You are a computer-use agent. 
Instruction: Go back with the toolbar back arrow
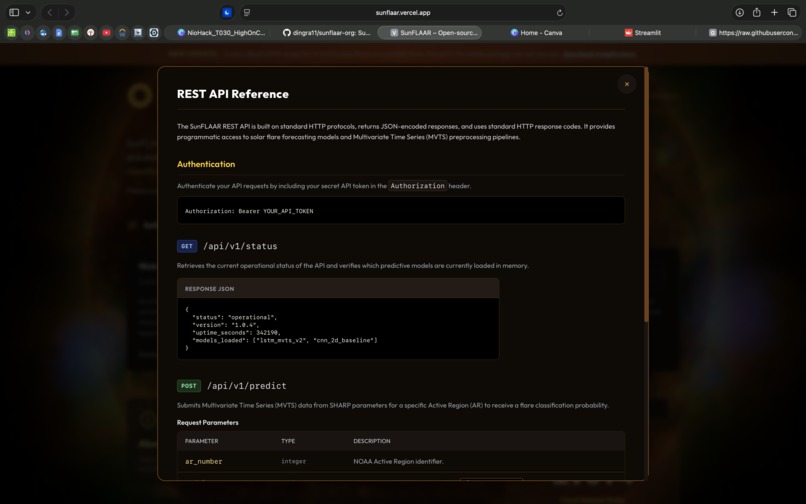tap(50, 12)
